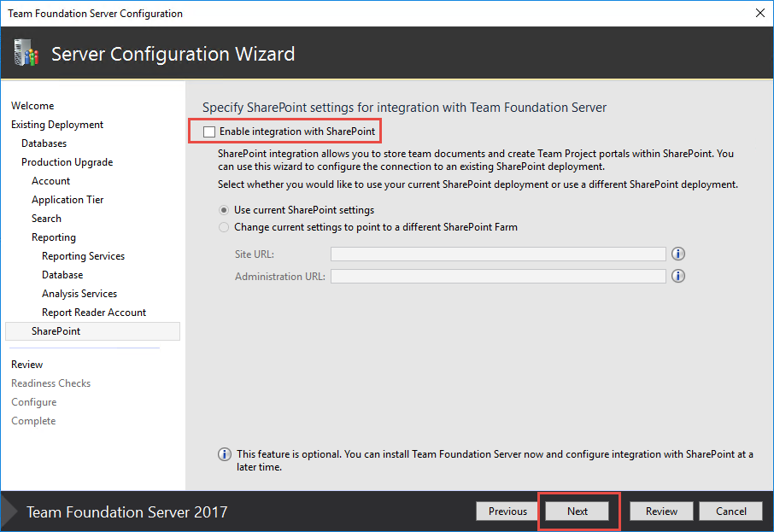The image size is (774, 532).
Task: Click the Administration URL info icon
Action: pos(678,276)
